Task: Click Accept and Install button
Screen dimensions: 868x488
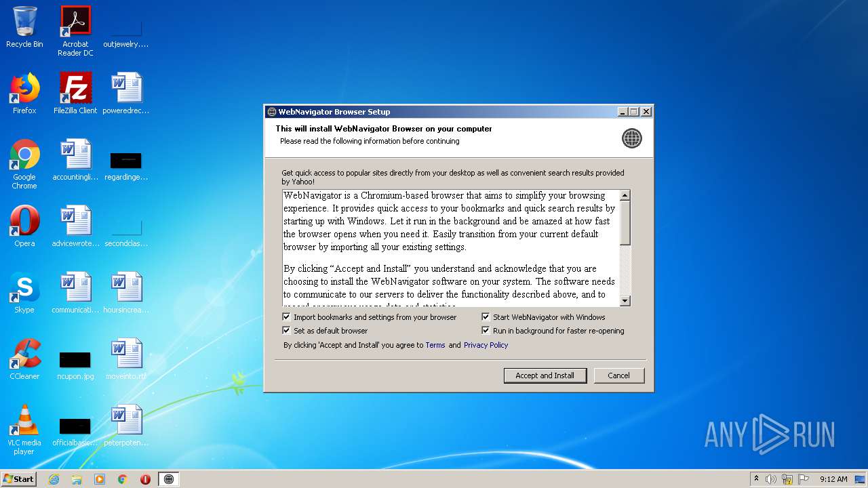Action: pos(545,375)
